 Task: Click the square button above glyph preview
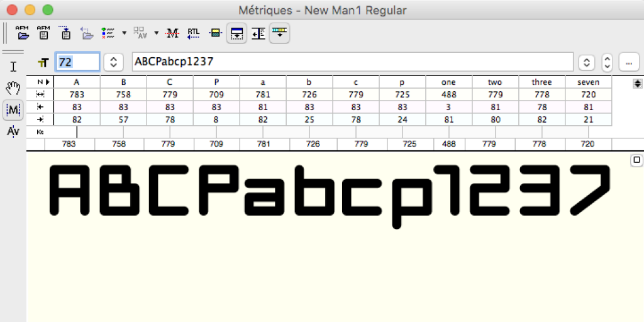635,160
